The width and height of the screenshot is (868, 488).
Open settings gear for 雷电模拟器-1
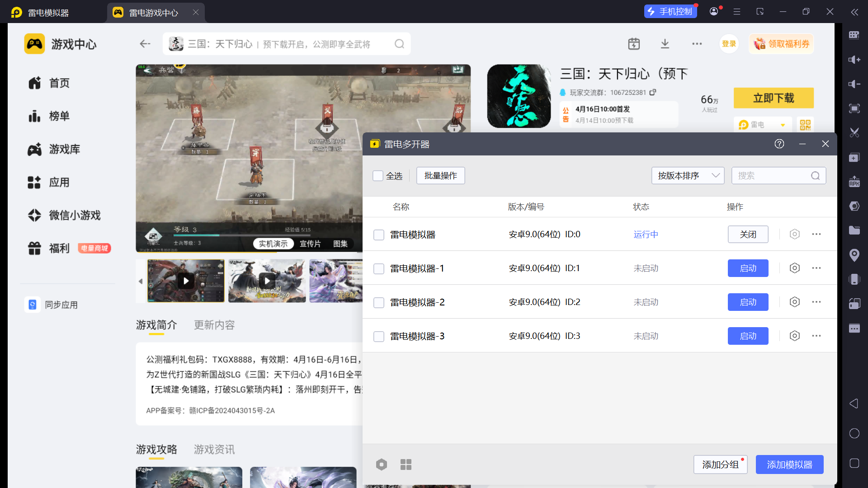click(x=794, y=268)
